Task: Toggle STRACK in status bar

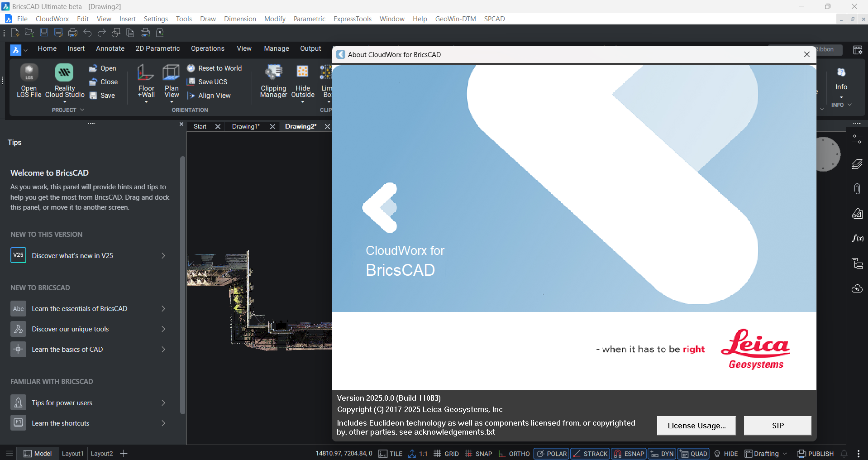Action: pyautogui.click(x=590, y=454)
